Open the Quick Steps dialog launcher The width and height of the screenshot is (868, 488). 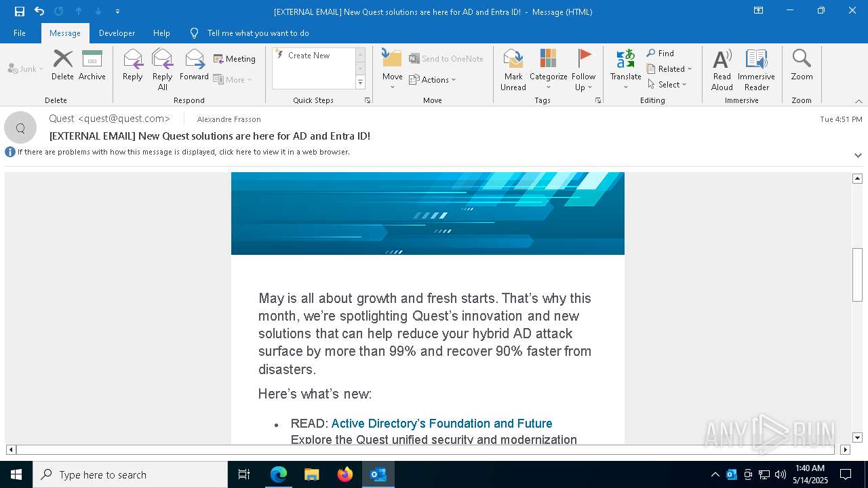coord(368,100)
